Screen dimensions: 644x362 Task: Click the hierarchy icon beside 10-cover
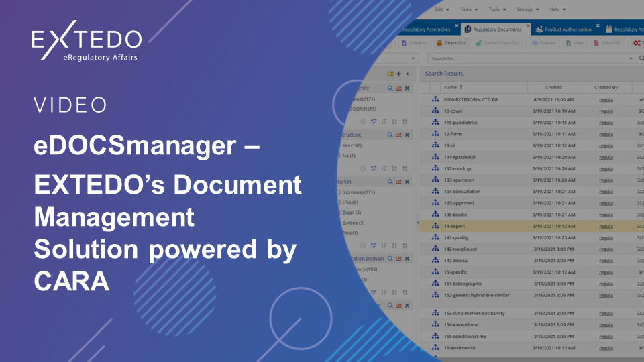(435, 111)
